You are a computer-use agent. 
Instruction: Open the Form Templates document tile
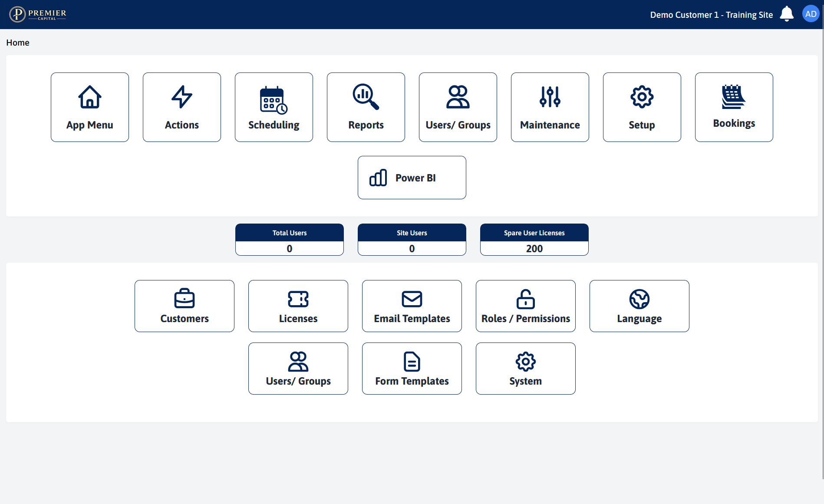[x=412, y=369]
